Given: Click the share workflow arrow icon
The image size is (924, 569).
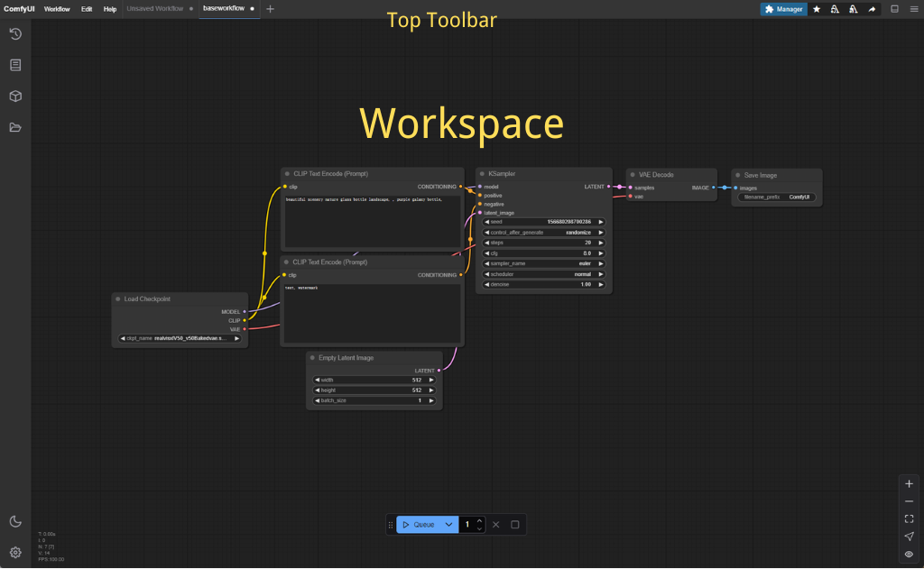Looking at the screenshot, I should [x=872, y=8].
